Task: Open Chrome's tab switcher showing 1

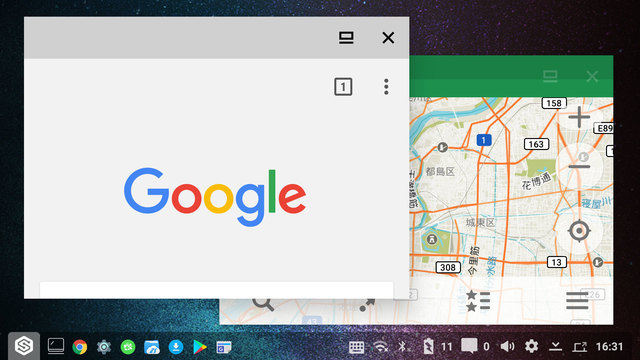Action: point(343,87)
